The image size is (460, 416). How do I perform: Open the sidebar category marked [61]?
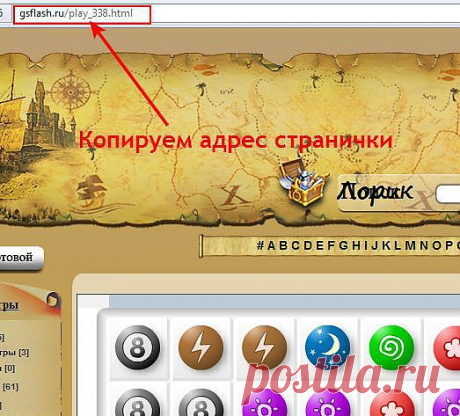[x=9, y=387]
